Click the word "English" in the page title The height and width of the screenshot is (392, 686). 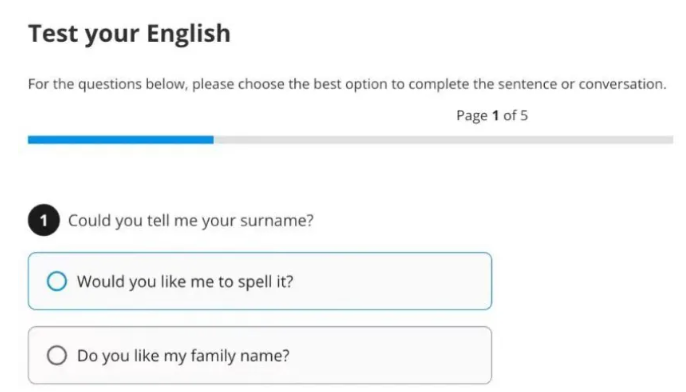click(x=189, y=35)
